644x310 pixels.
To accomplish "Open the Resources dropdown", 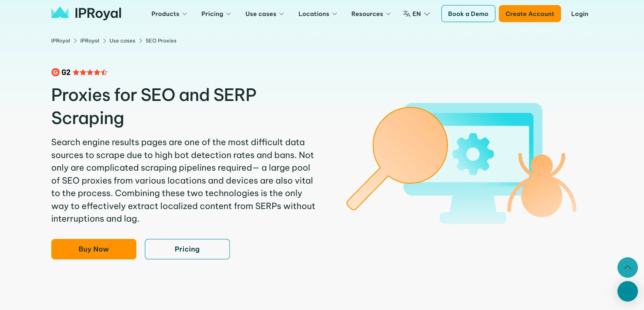I will [x=371, y=14].
